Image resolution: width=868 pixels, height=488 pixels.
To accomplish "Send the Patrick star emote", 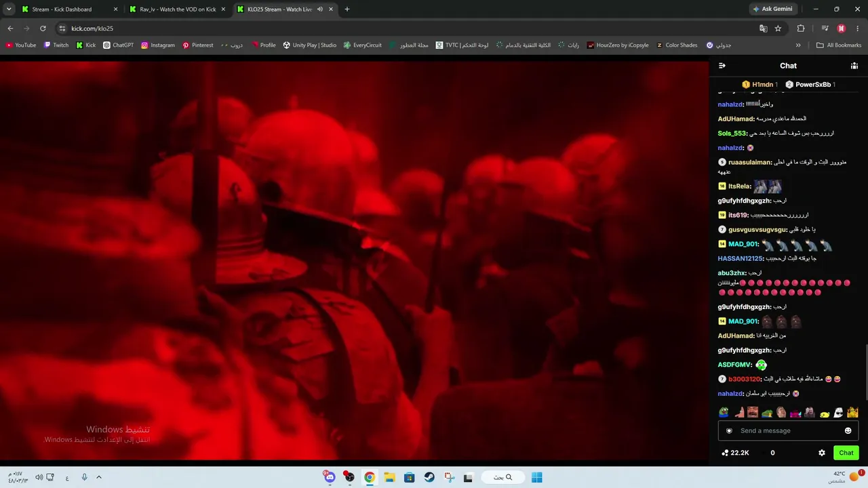I will point(738,412).
